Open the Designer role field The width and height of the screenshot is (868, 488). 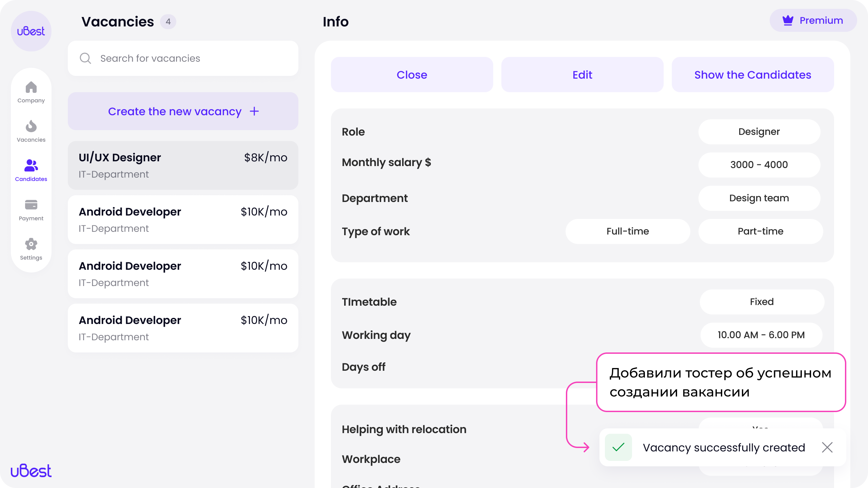click(759, 131)
